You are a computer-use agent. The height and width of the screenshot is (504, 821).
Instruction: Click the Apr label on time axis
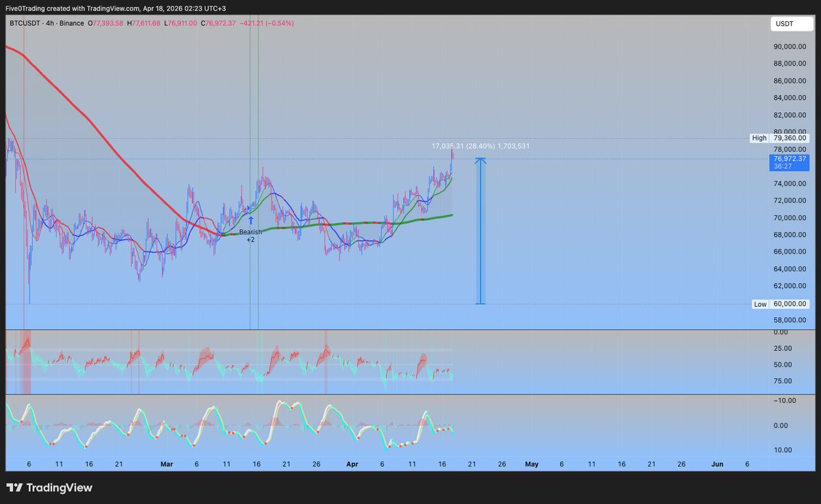click(x=352, y=464)
